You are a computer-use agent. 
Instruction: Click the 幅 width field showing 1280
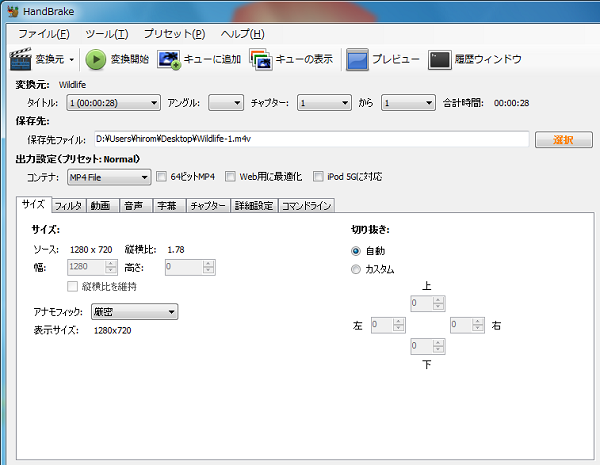pyautogui.click(x=86, y=267)
